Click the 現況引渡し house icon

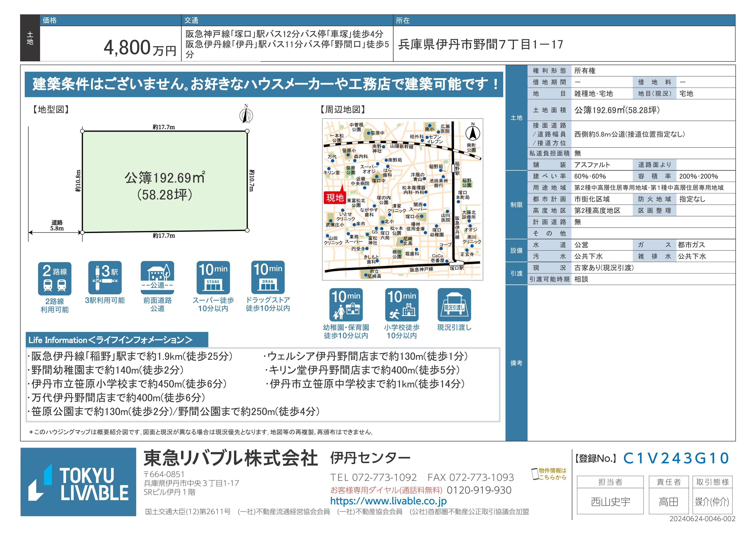click(x=454, y=305)
